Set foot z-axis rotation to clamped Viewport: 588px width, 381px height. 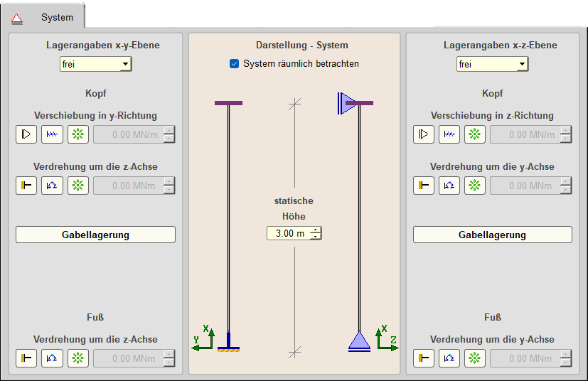click(26, 358)
